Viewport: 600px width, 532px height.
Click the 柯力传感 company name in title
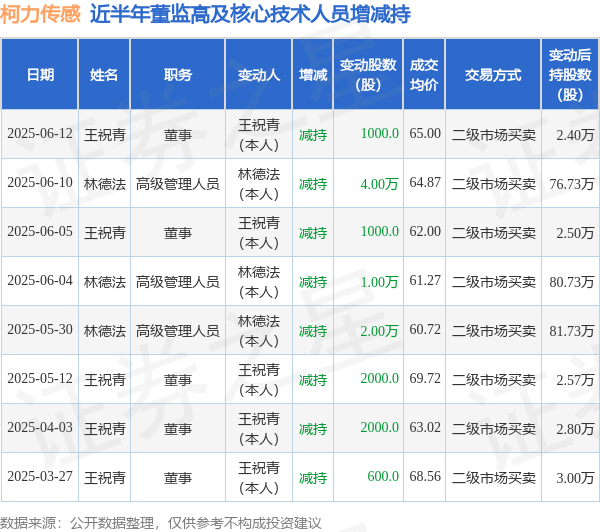click(40, 14)
